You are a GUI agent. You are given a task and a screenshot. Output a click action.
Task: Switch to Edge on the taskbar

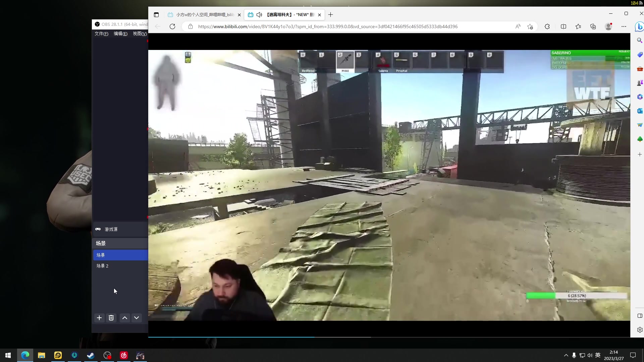pyautogui.click(x=25, y=355)
